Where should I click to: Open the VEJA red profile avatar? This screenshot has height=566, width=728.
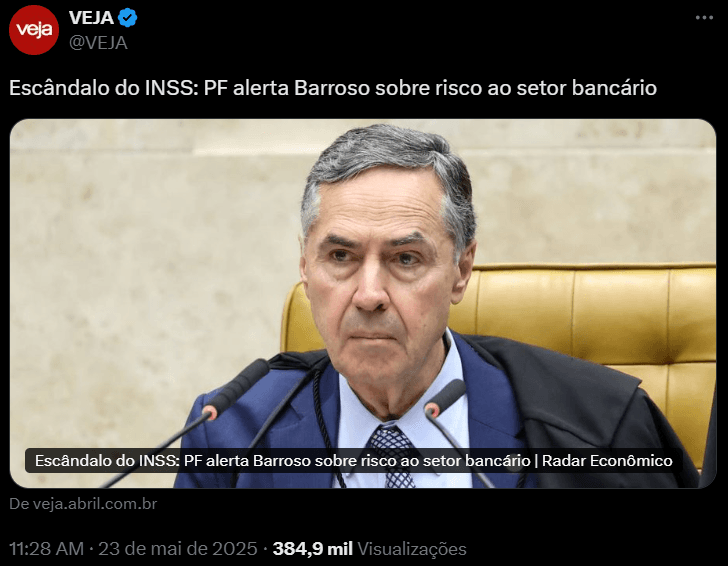[x=34, y=30]
